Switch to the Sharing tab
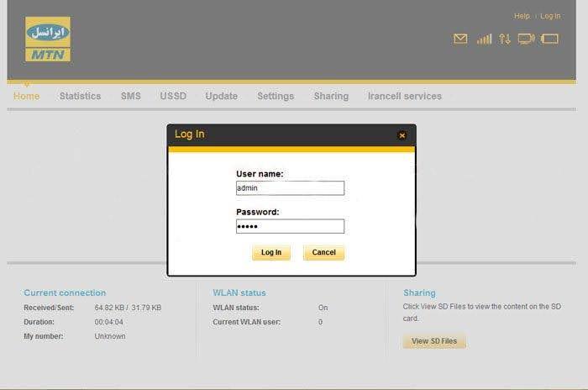588x390 pixels. pyautogui.click(x=331, y=96)
